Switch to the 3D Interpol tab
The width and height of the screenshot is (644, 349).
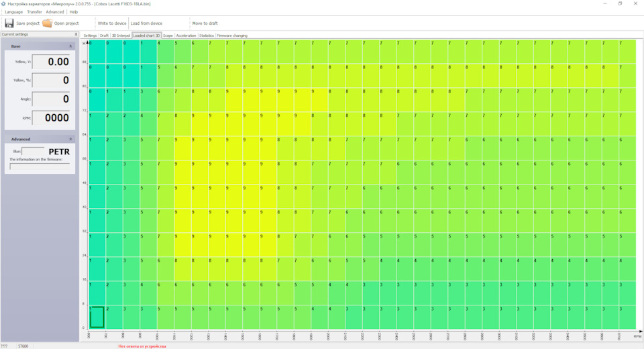(x=121, y=35)
